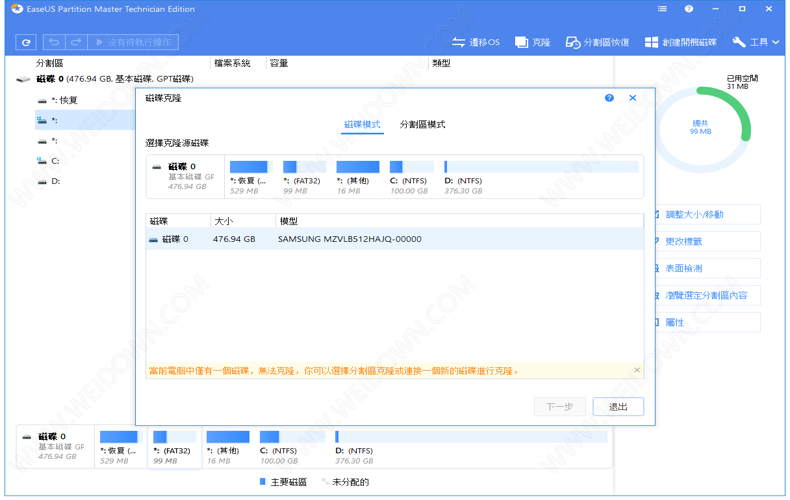This screenshot has width=790, height=500.
Task: Click the 磁碟 0 label in the bottom disk map
Action: coord(52,436)
